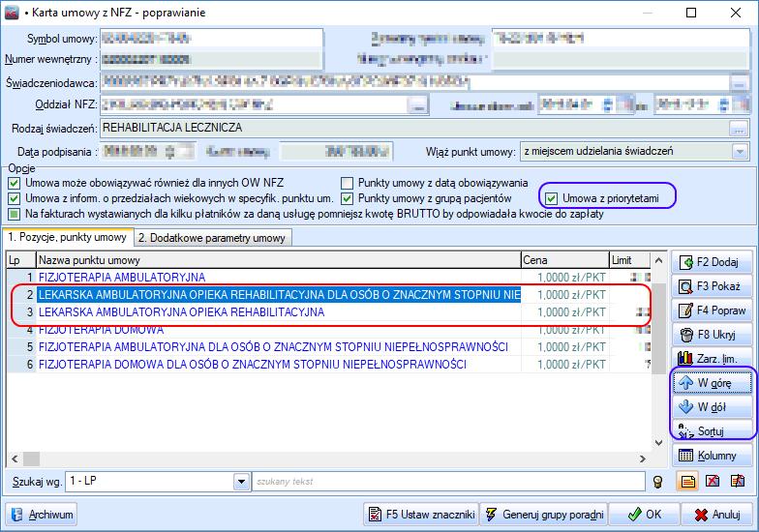Viewport: 759px width, 532px height.
Task: Click the 'szukany tekst' search field
Action: point(449,482)
